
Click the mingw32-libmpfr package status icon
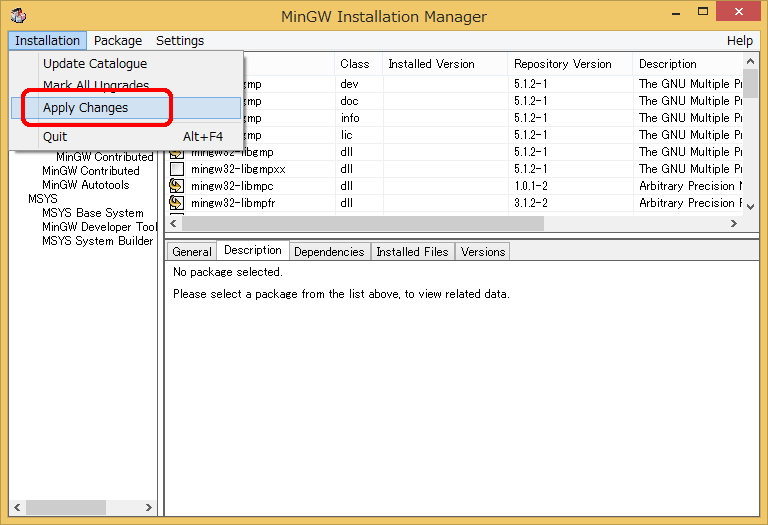point(176,203)
